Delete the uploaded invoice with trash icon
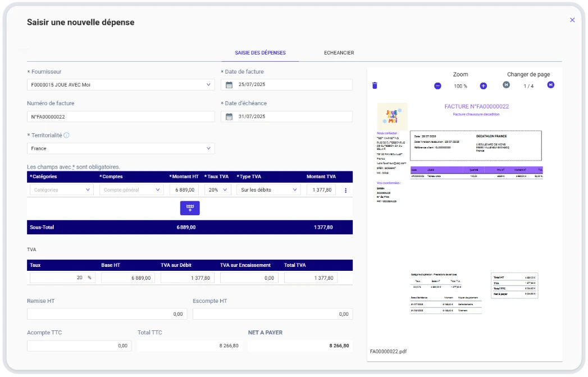The image size is (588, 377). [x=375, y=85]
